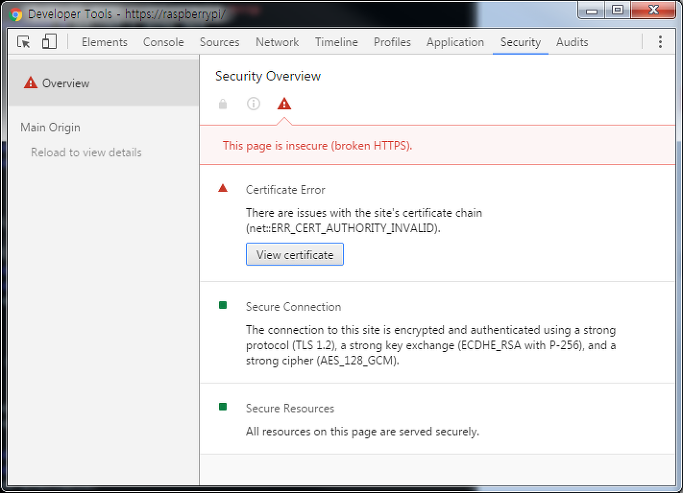Close the Developer Tools window
Image resolution: width=683 pixels, height=493 pixels.
[653, 10]
